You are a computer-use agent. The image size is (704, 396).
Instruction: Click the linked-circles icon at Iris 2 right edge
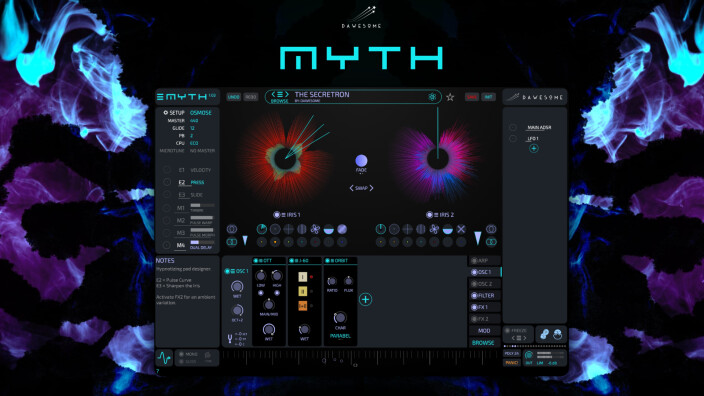491,242
